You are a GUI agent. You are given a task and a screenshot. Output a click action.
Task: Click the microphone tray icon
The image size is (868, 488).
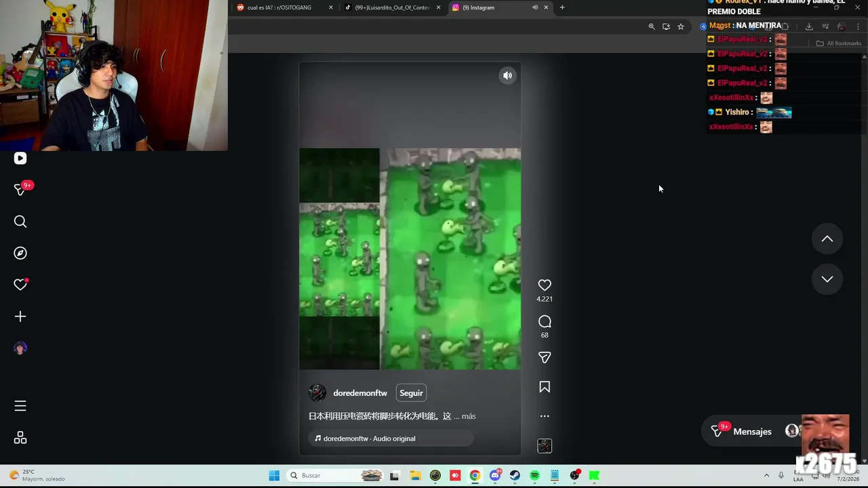tap(781, 476)
